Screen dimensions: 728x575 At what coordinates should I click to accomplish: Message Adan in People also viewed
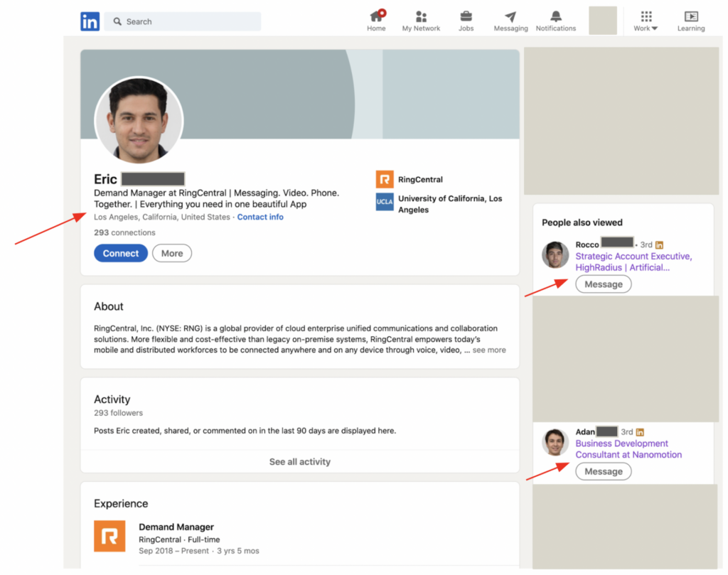603,471
